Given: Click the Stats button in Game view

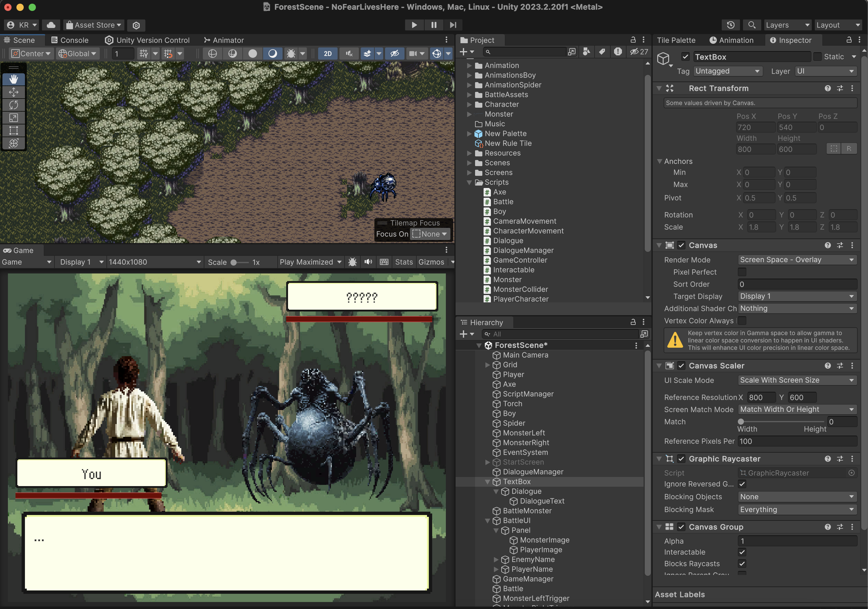Looking at the screenshot, I should (x=403, y=262).
